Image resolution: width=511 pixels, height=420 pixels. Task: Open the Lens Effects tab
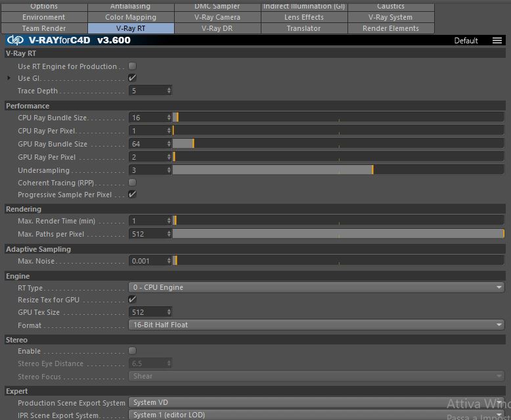[304, 17]
